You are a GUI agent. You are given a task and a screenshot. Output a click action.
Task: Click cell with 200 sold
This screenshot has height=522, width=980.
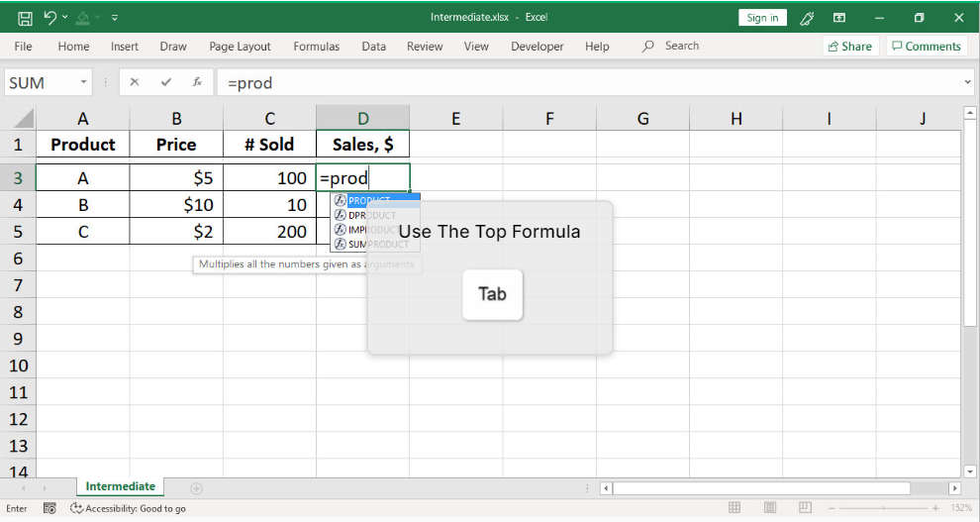click(x=269, y=232)
